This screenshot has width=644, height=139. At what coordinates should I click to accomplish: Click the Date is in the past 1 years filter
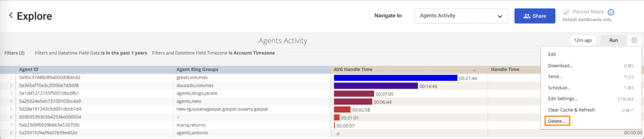(91, 53)
